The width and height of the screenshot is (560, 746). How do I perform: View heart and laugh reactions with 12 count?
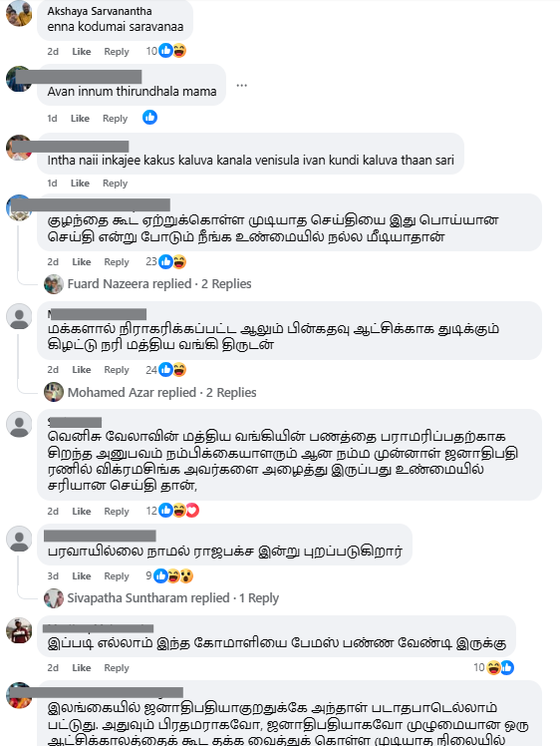coord(172,511)
